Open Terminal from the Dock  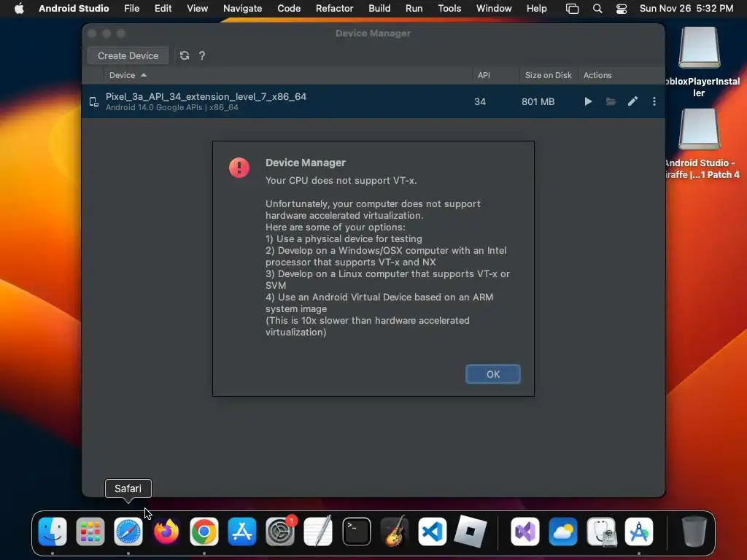click(x=356, y=532)
